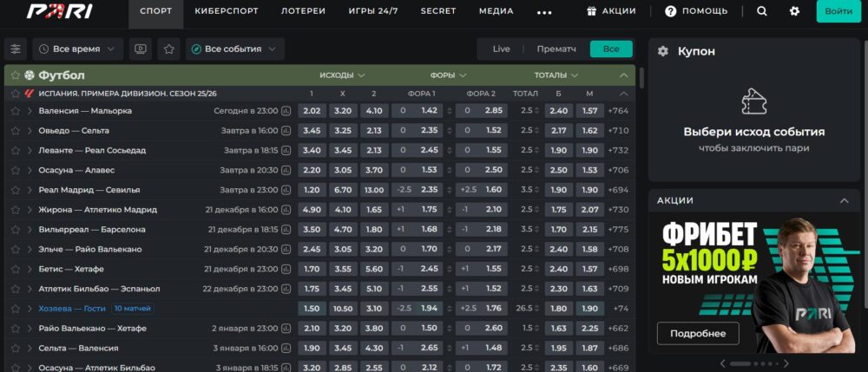Open statistics icon for Эльче — Райо Вальекано

coord(286,249)
